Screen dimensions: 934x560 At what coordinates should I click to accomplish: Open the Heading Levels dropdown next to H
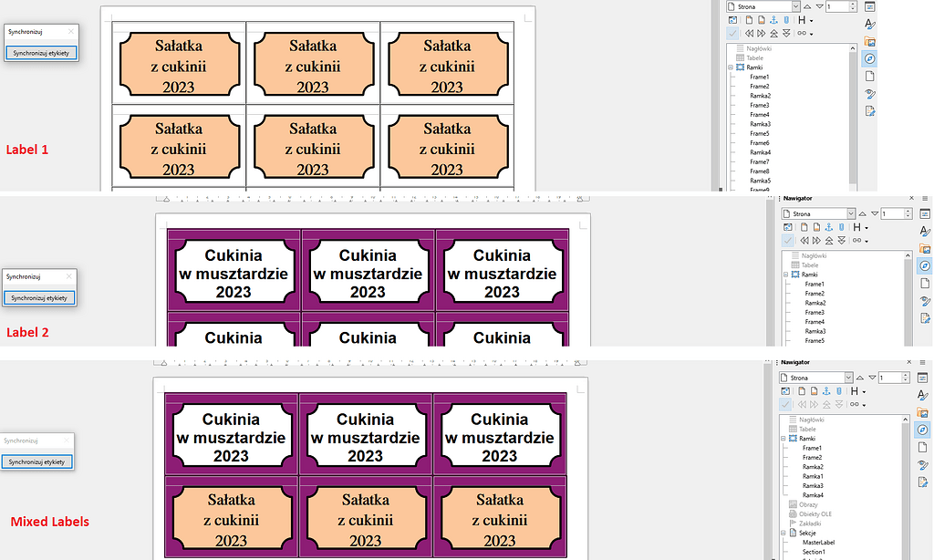coord(812,20)
